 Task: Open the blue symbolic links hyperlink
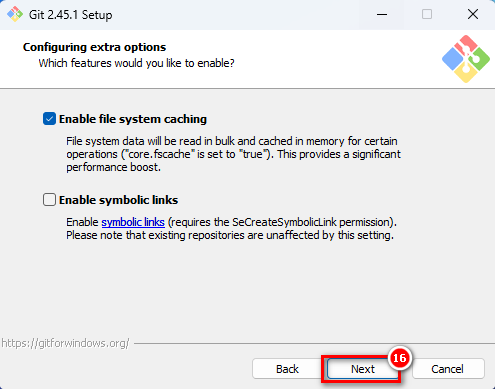(x=133, y=222)
